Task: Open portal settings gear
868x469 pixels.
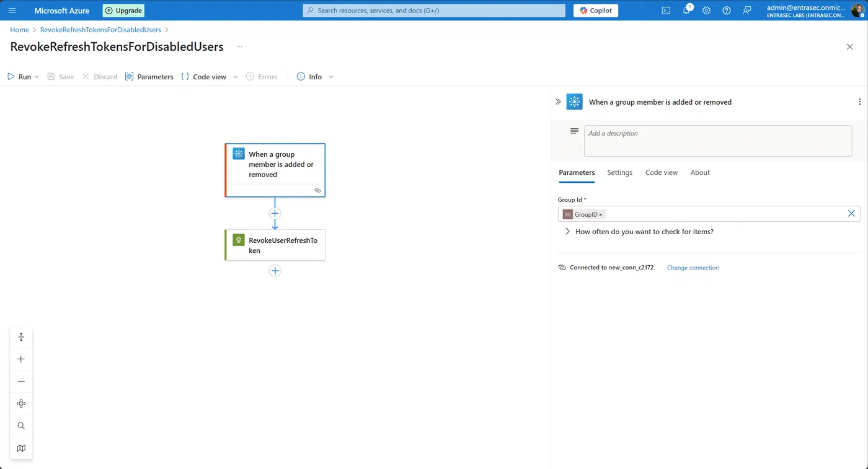Action: coord(706,11)
